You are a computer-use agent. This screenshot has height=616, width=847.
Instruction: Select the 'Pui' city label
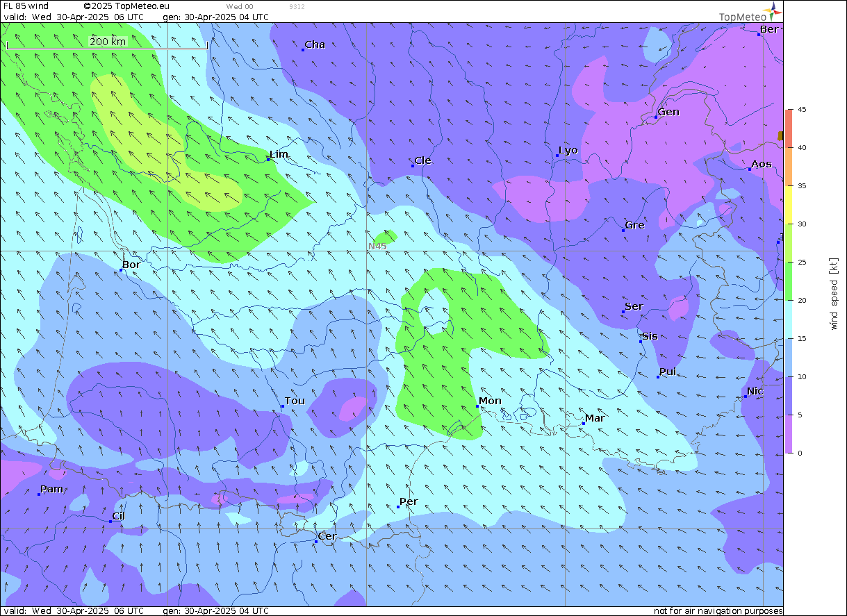[668, 372]
